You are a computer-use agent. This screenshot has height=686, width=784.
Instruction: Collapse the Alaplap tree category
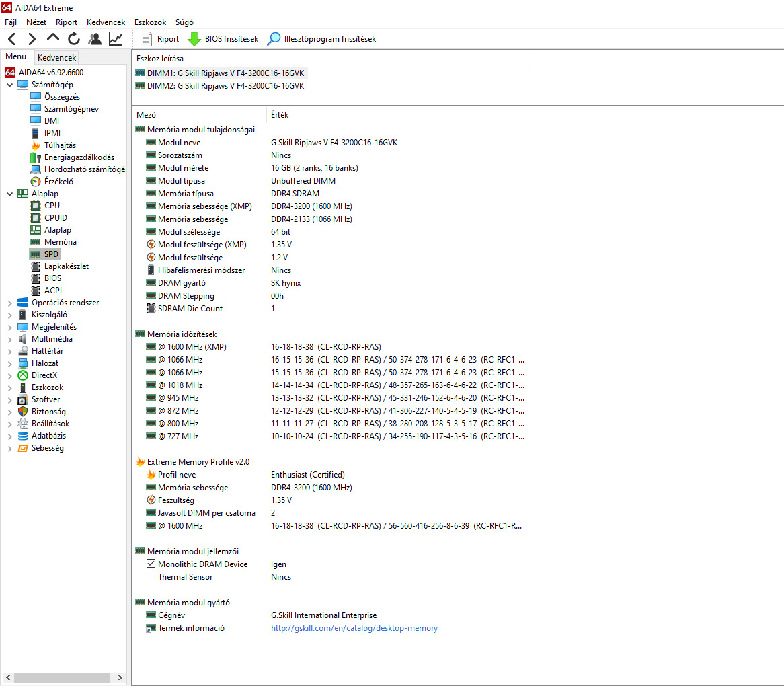click(x=9, y=194)
